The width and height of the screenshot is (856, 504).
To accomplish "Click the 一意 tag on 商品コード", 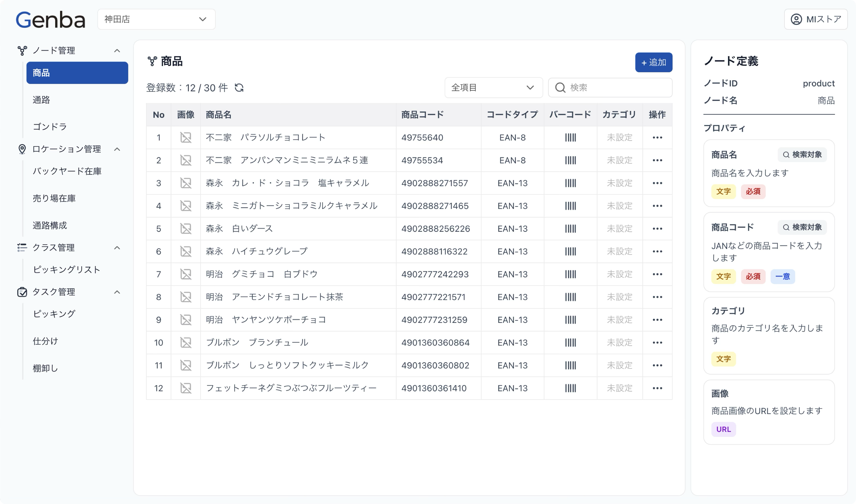I will click(782, 277).
